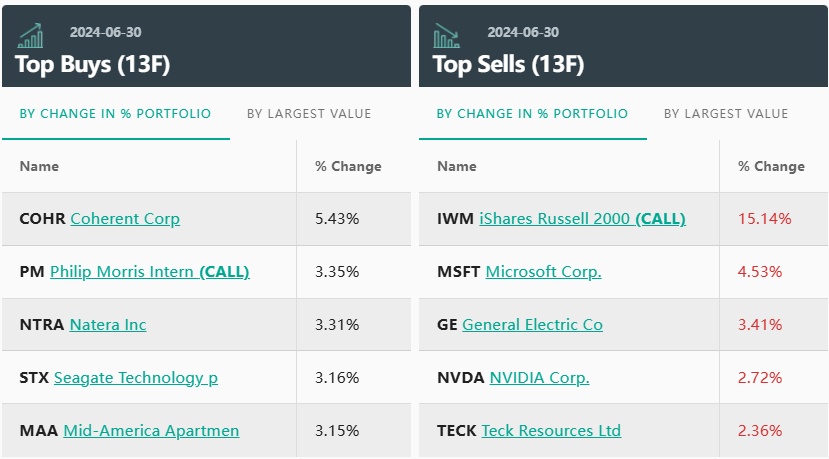The width and height of the screenshot is (829, 459).
Task: Open the Coherent Corp link
Action: point(125,219)
